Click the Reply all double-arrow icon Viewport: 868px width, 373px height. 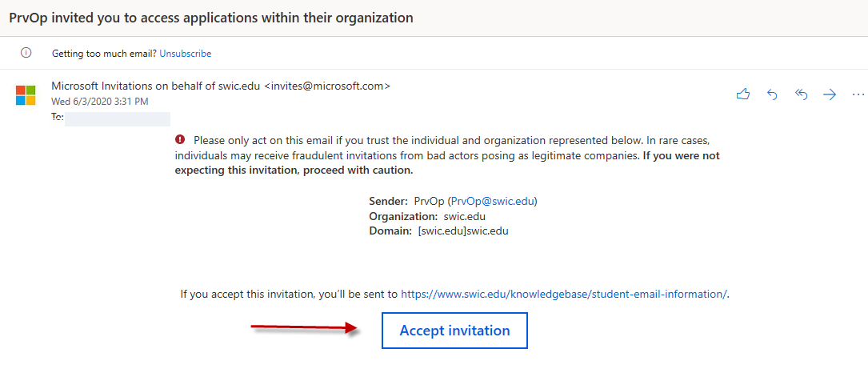[801, 94]
